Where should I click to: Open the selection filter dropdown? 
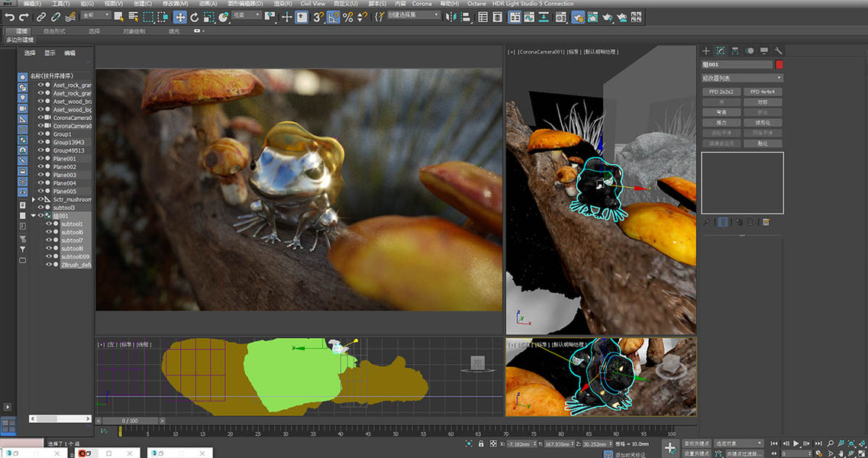click(x=95, y=15)
